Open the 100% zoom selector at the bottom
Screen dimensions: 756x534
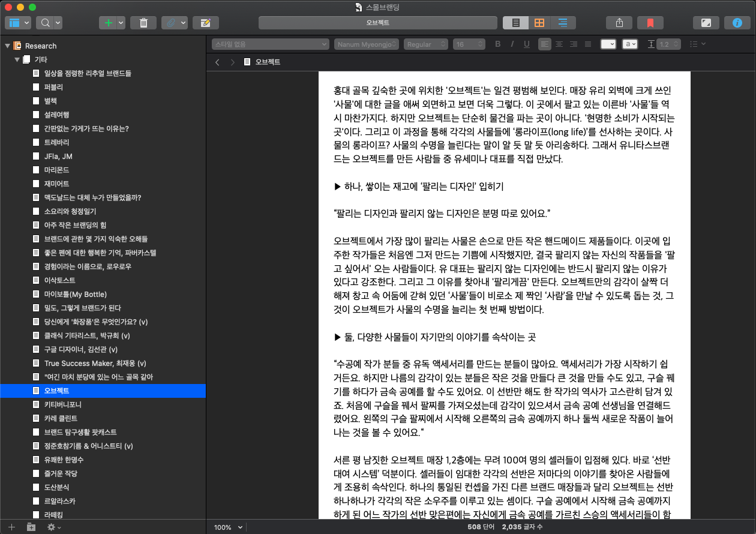(227, 527)
